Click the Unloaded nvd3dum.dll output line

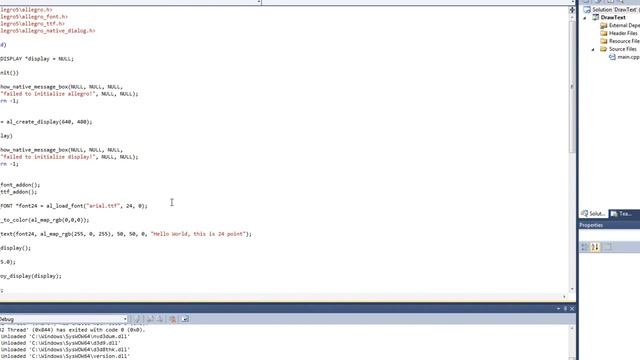pyautogui.click(x=65, y=337)
